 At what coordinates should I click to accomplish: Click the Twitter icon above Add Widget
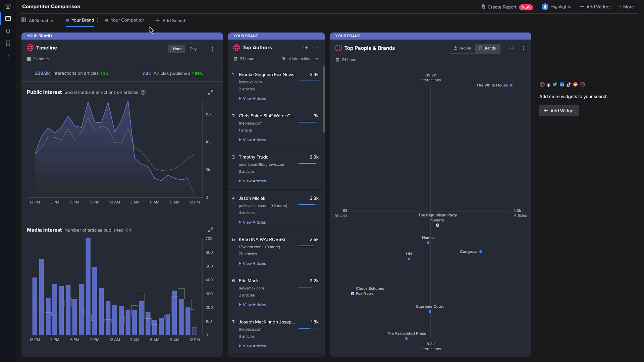coord(555,84)
